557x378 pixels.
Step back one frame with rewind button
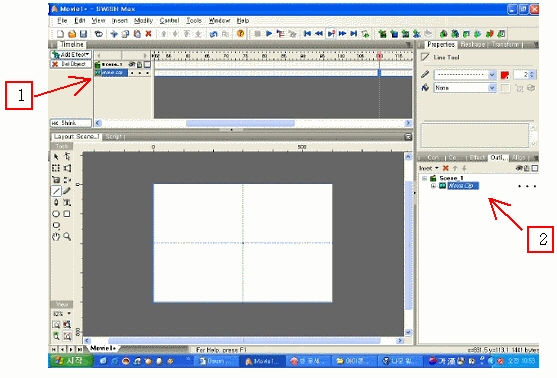[x=319, y=34]
